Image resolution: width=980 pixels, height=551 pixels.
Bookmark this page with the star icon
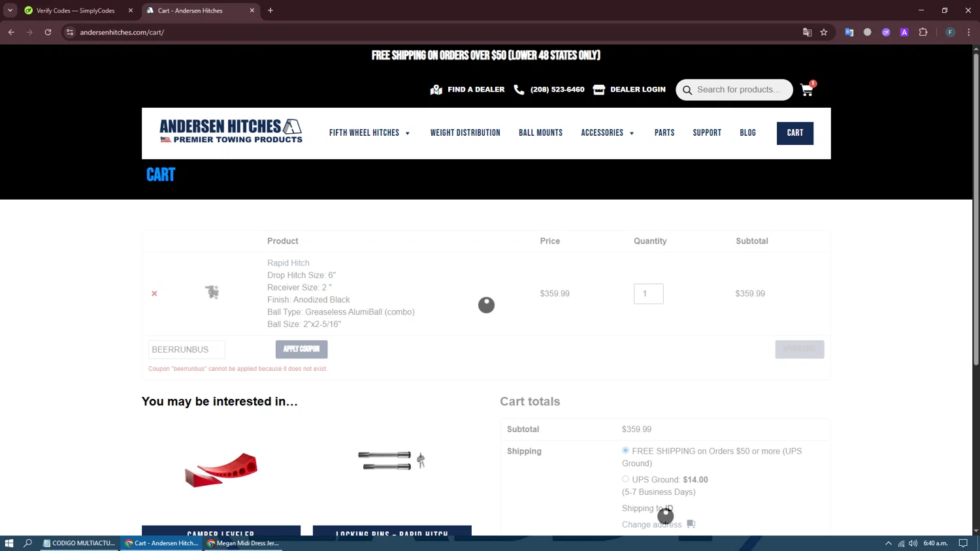point(824,32)
